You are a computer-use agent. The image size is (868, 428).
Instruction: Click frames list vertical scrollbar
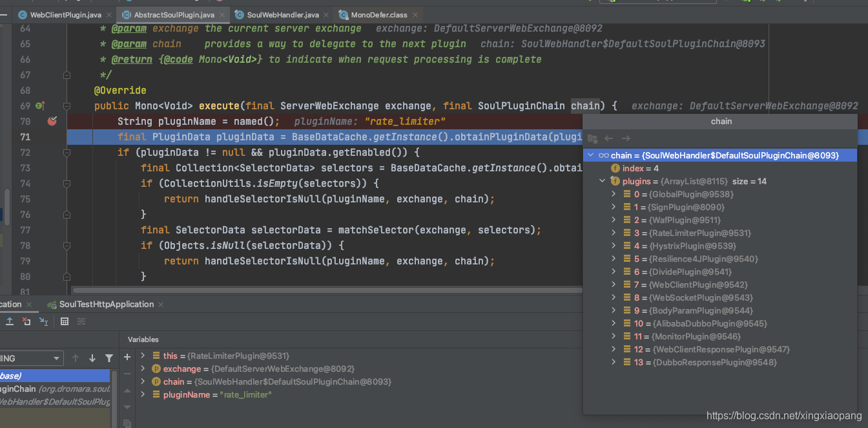click(114, 399)
